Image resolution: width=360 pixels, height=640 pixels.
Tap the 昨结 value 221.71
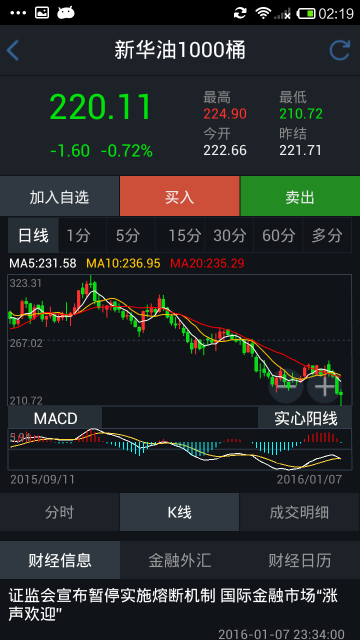coord(300,150)
